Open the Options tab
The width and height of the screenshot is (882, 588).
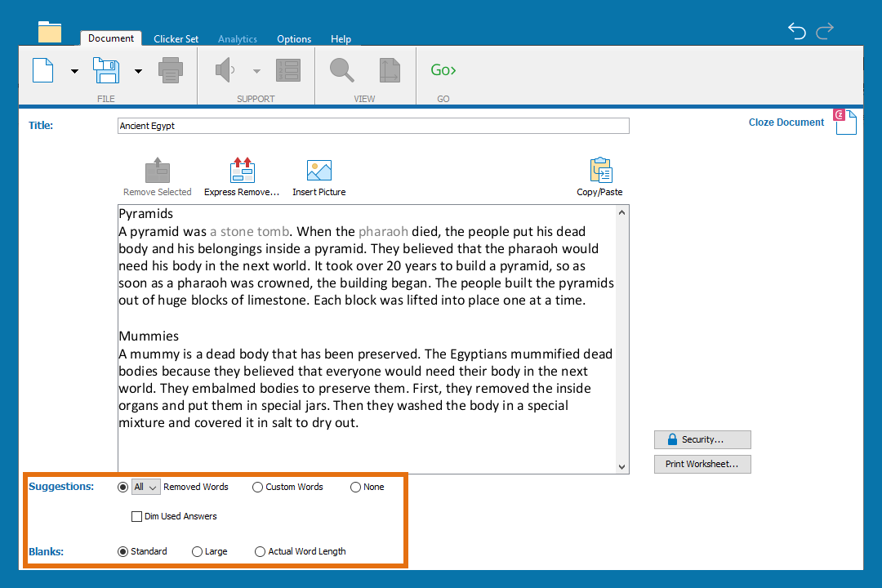(294, 38)
